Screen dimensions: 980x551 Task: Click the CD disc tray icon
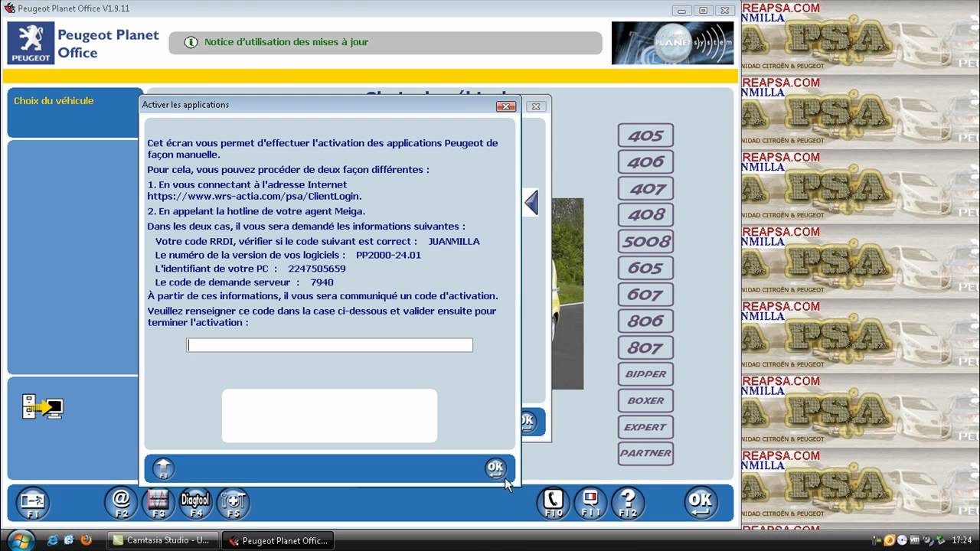tap(903, 540)
